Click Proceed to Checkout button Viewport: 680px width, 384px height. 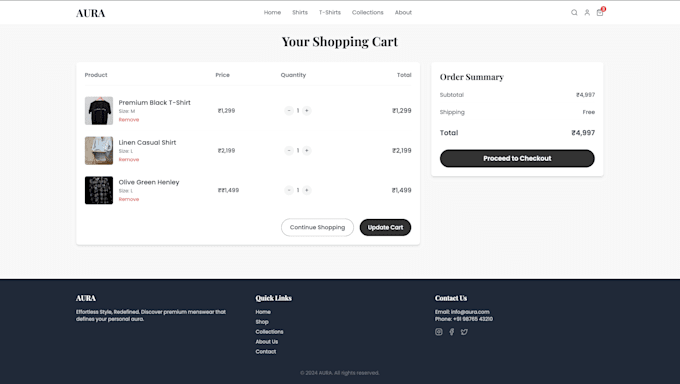517,158
